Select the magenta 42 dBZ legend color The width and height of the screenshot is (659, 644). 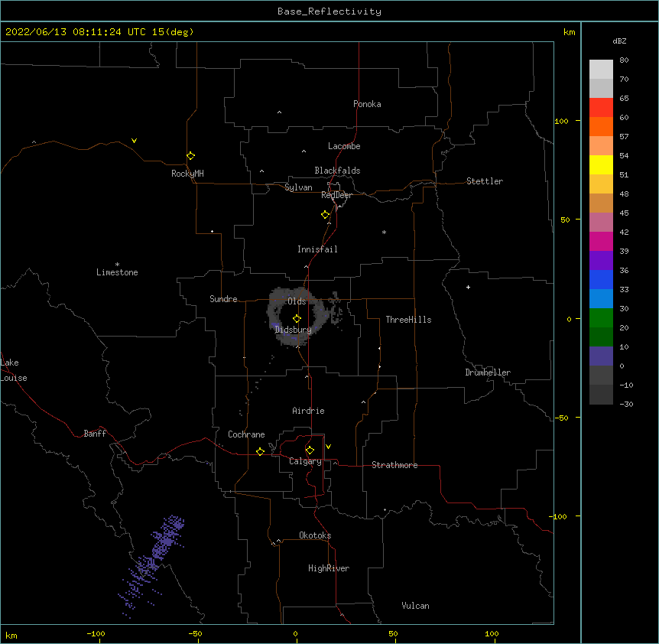601,241
